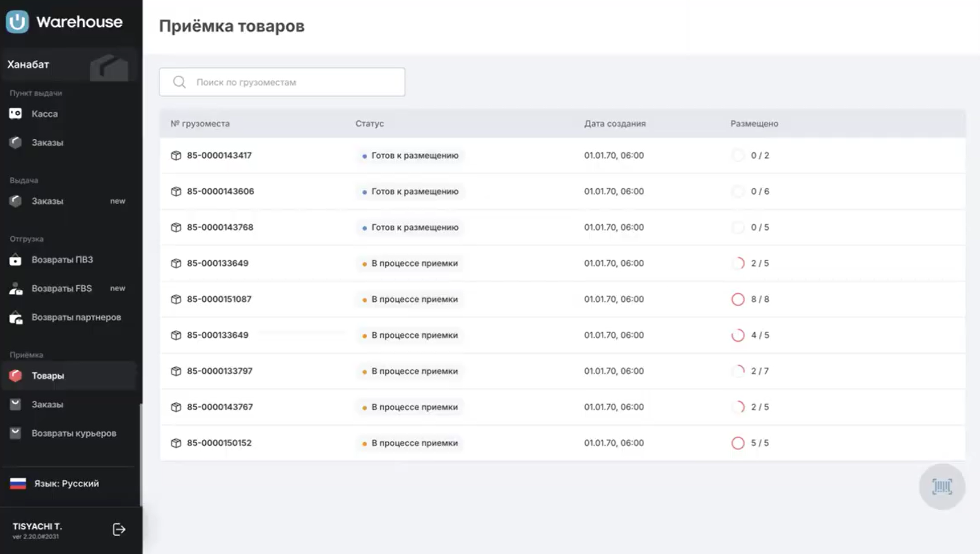Sort by Дата создания column header
The image size is (980, 554).
[615, 123]
